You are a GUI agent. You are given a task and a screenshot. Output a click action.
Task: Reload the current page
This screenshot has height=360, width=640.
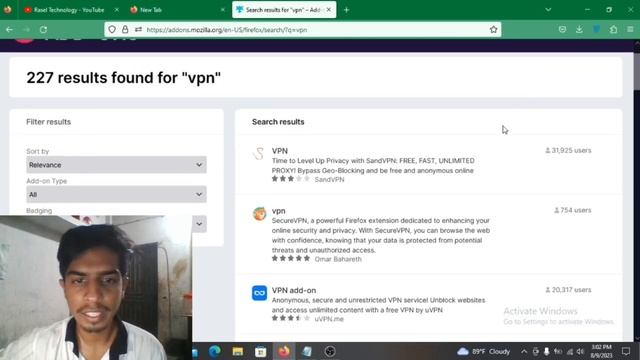click(x=43, y=29)
